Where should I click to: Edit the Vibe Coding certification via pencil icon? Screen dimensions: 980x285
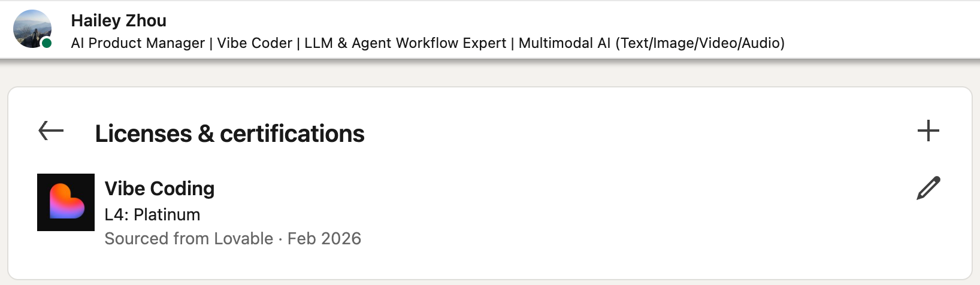coord(928,188)
